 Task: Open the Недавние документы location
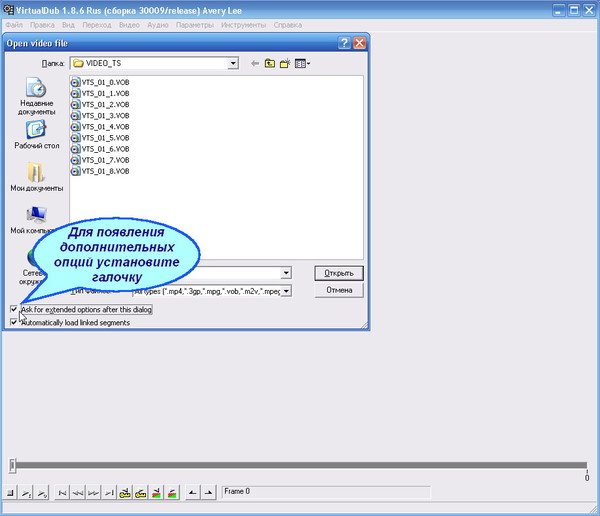click(36, 96)
